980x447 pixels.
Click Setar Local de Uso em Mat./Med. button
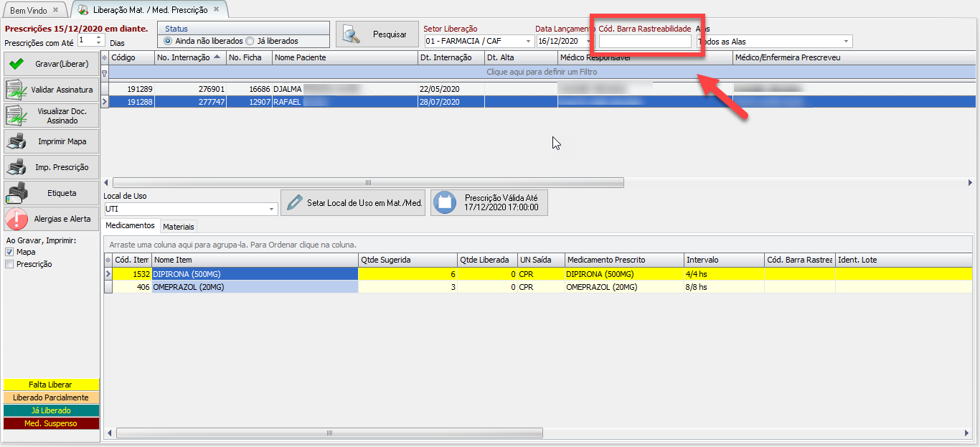point(353,203)
